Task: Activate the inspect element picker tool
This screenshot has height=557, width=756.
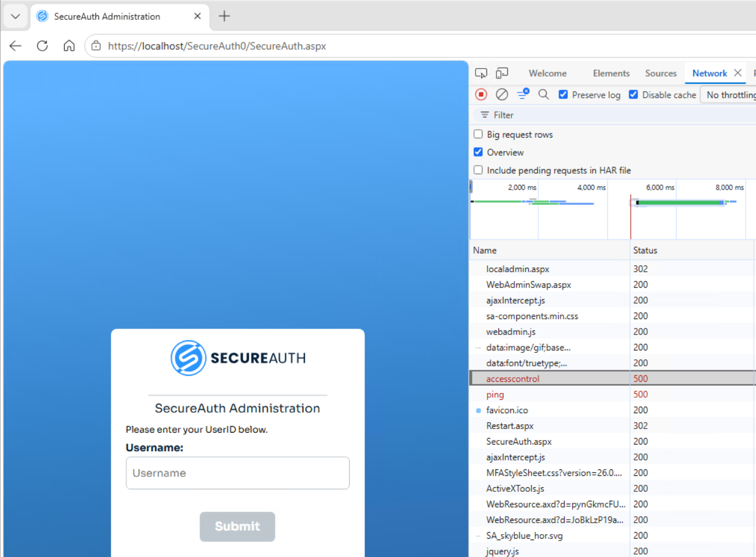Action: [481, 73]
